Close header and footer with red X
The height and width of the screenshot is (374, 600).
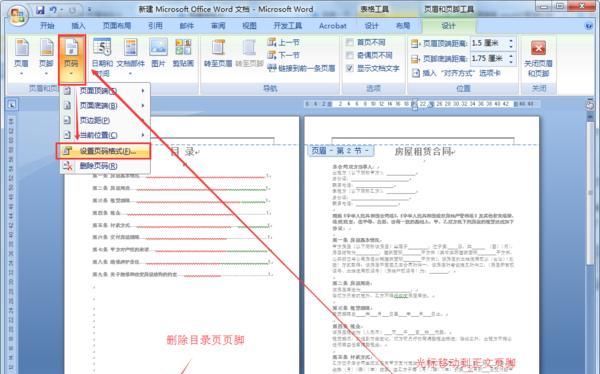pyautogui.click(x=538, y=57)
